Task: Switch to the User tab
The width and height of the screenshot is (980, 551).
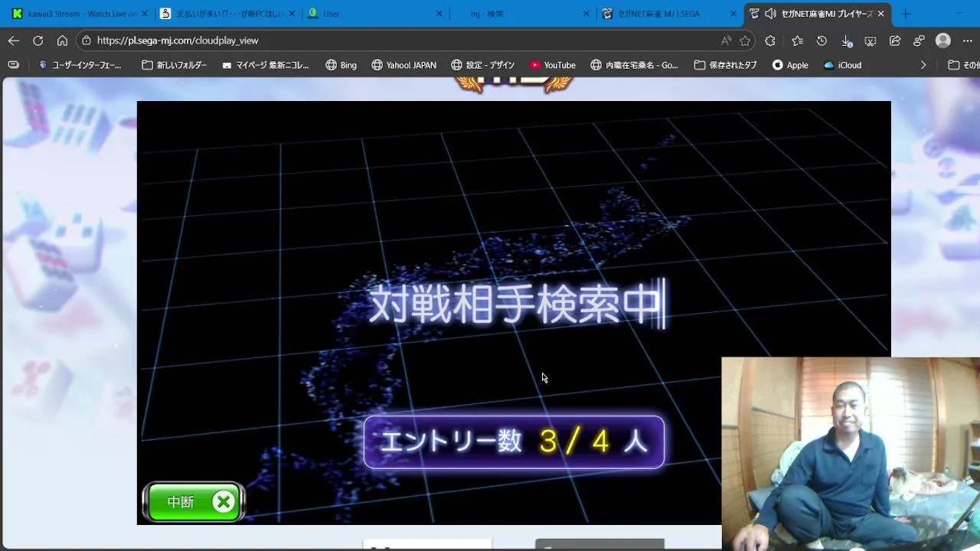Action: [375, 14]
